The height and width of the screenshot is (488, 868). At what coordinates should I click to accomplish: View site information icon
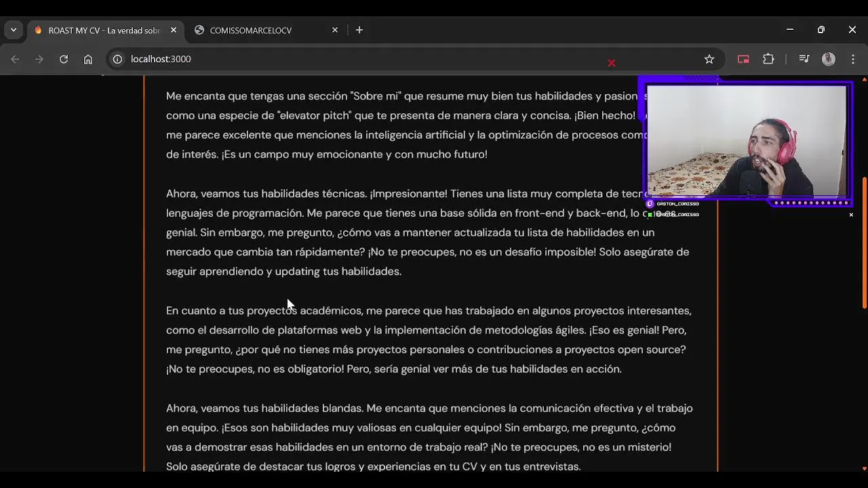click(x=117, y=59)
